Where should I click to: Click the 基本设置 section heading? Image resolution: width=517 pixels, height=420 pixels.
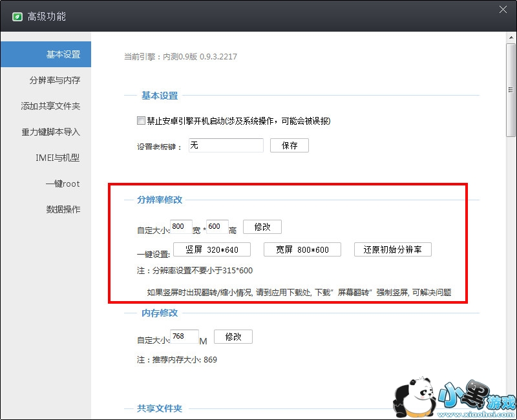point(160,96)
